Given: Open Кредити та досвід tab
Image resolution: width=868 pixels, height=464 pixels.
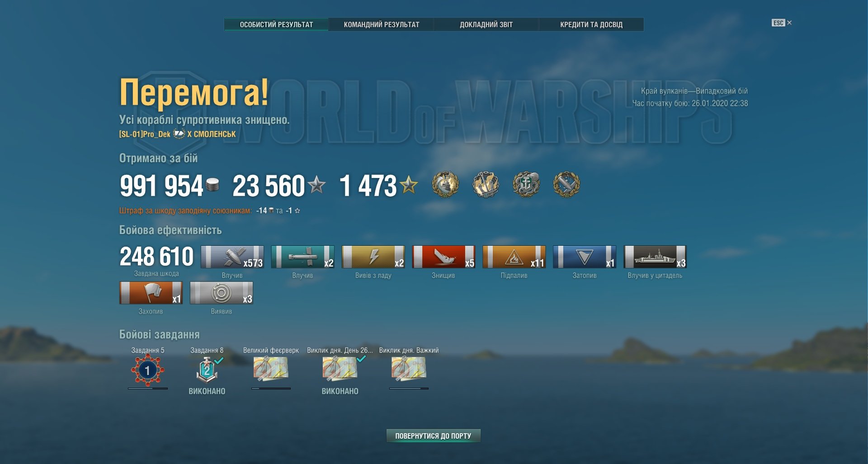Looking at the screenshot, I should (591, 24).
